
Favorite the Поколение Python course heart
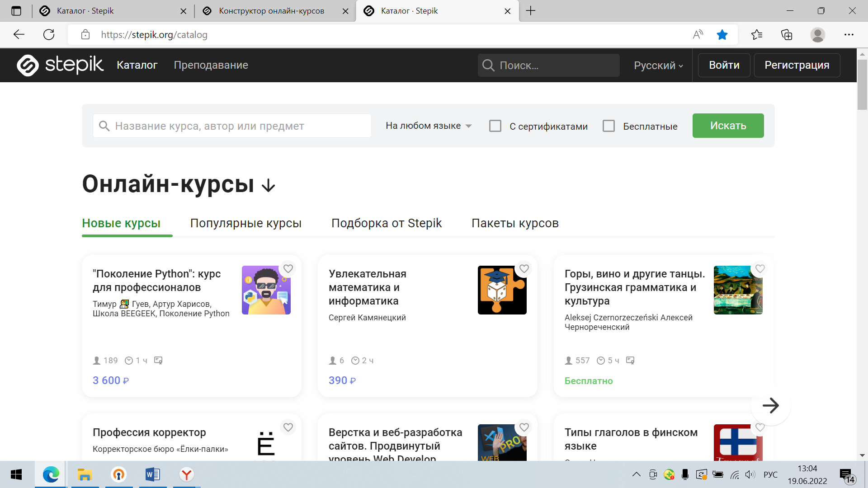point(288,269)
